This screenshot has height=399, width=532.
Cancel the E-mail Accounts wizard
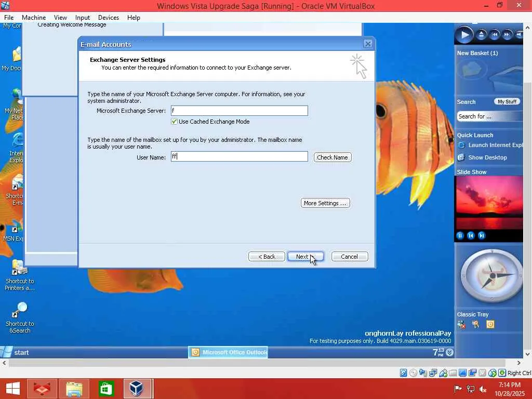[x=350, y=257]
